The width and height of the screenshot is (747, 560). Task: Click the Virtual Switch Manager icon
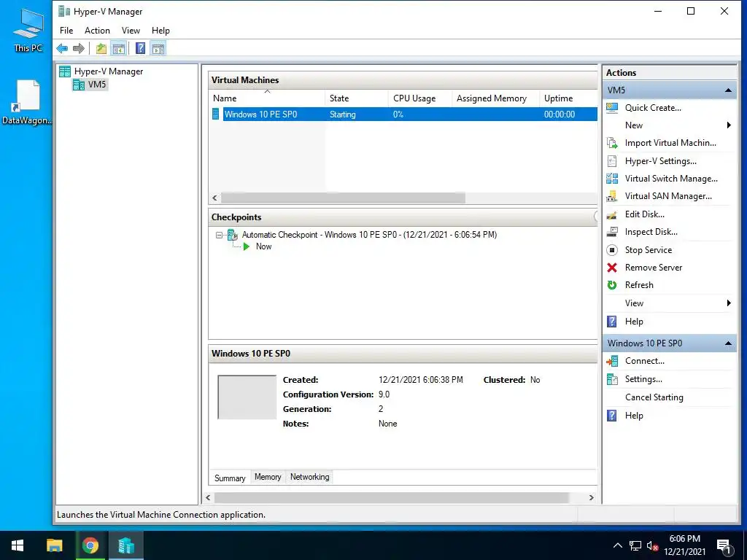[x=612, y=179]
